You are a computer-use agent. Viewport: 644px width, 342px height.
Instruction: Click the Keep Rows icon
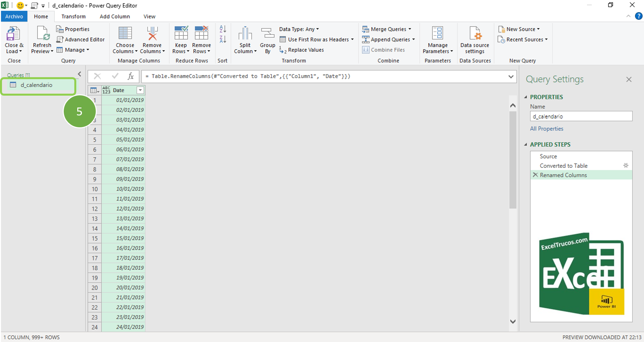click(181, 34)
